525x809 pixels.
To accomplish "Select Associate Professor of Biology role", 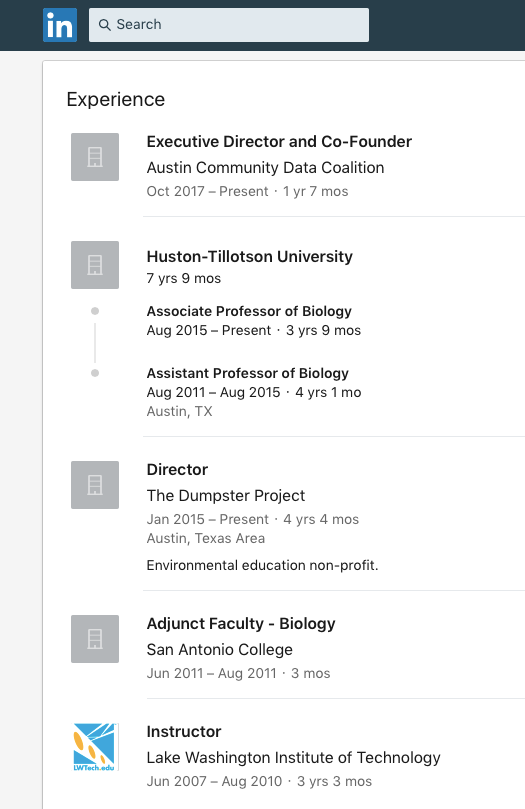I will coord(249,311).
